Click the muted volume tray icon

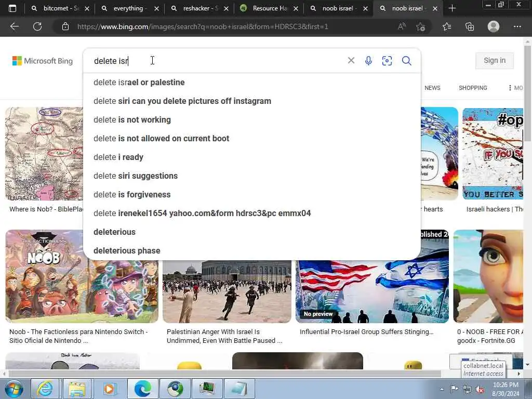(x=480, y=389)
